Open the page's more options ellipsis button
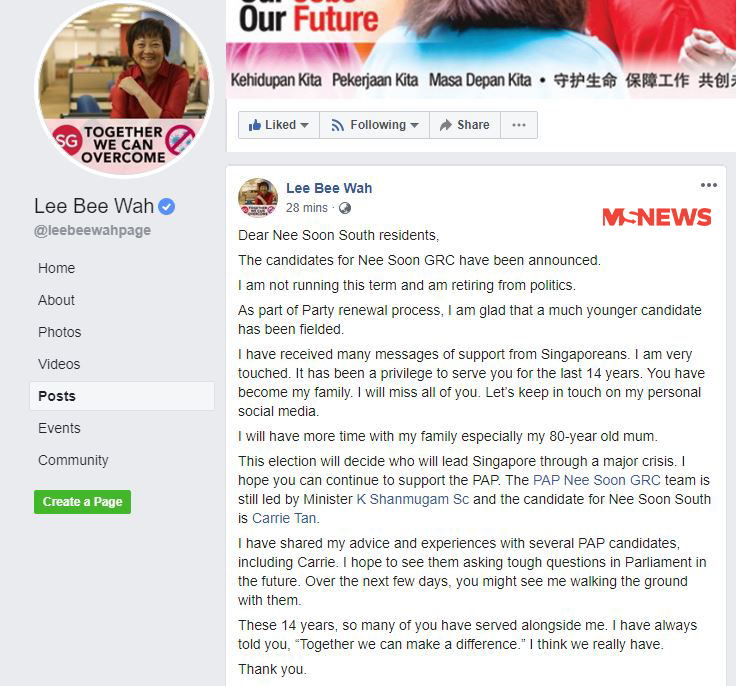The image size is (736, 686). coord(519,125)
